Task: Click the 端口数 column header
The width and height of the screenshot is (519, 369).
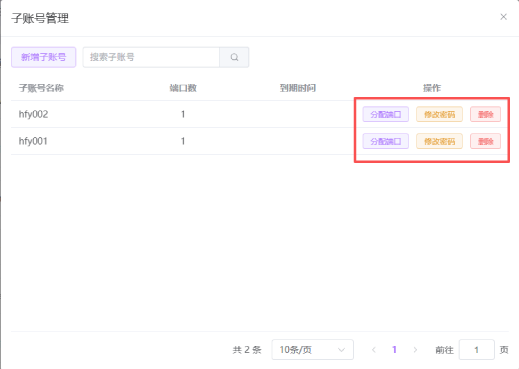Action: coord(183,88)
